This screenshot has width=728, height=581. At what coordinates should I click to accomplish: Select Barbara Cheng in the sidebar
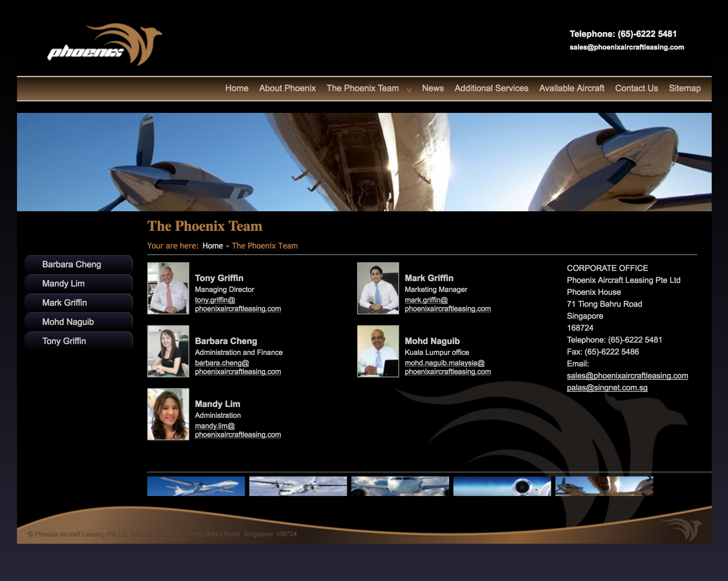(x=72, y=264)
